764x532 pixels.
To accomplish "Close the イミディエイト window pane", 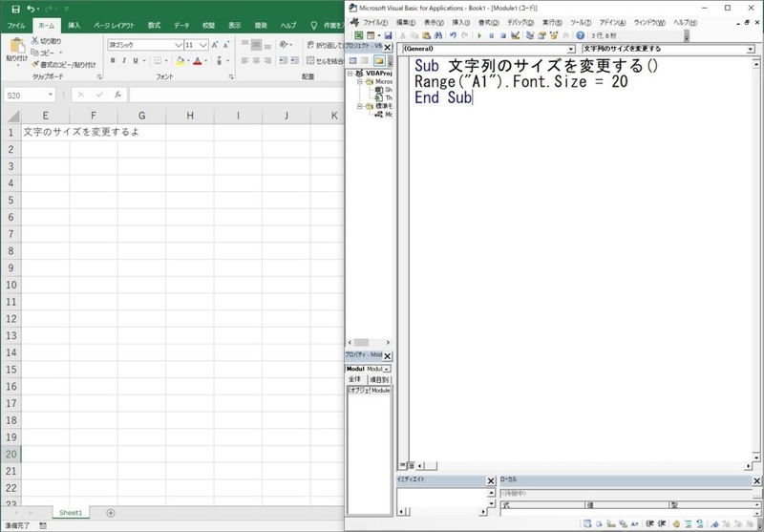I will tap(491, 481).
